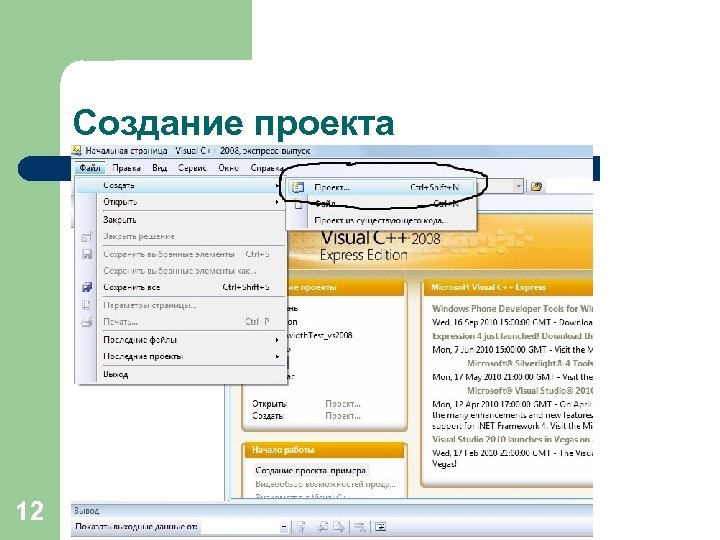Click the clear all output icon

pyautogui.click(x=360, y=527)
